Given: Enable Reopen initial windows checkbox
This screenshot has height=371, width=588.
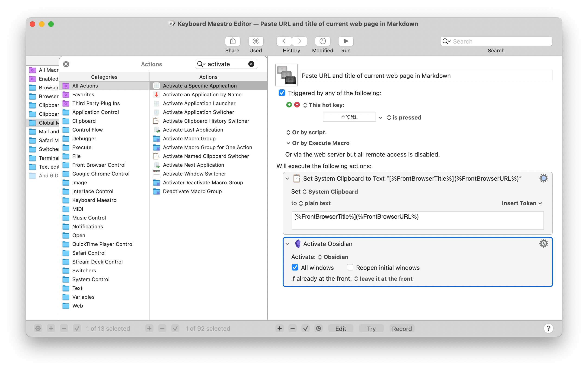Looking at the screenshot, I should (350, 267).
